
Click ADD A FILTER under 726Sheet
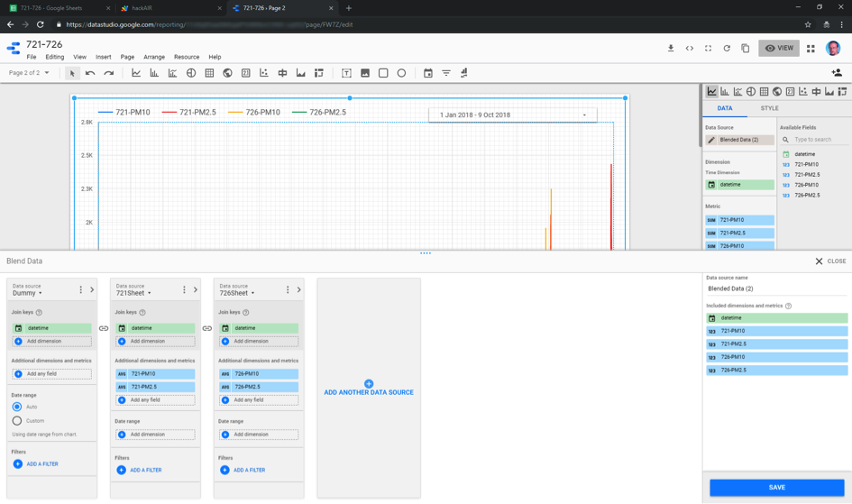pos(242,471)
